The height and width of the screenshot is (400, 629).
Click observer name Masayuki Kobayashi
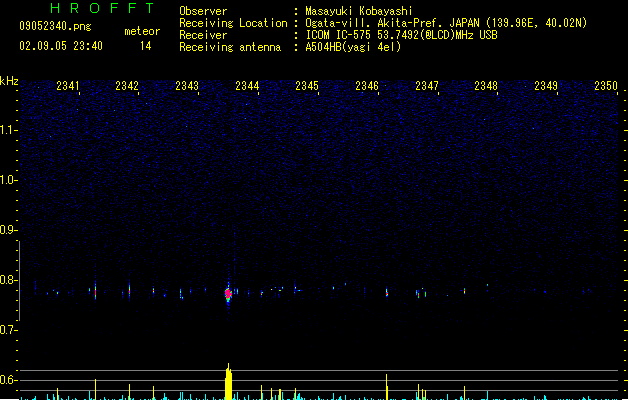pos(359,11)
